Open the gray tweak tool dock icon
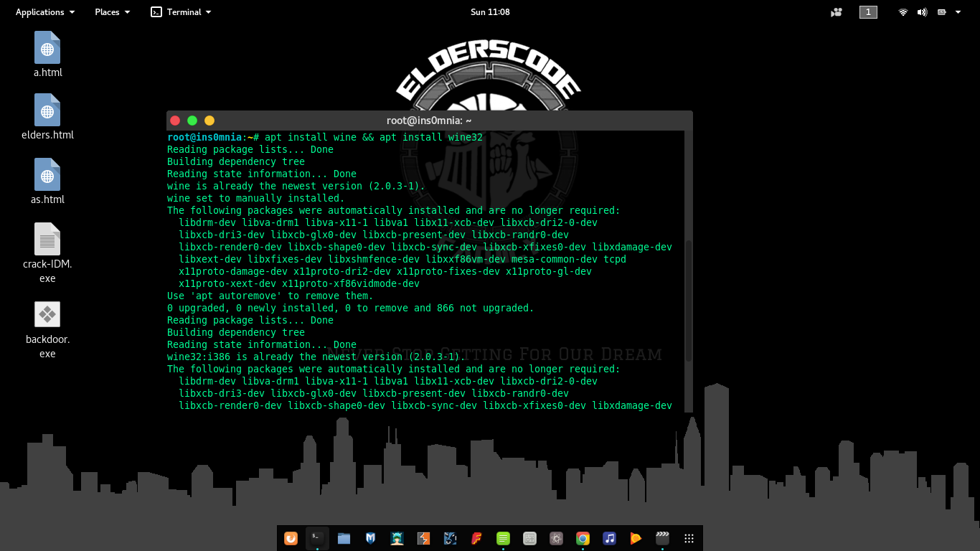Viewport: 980px width, 551px height. point(529,538)
